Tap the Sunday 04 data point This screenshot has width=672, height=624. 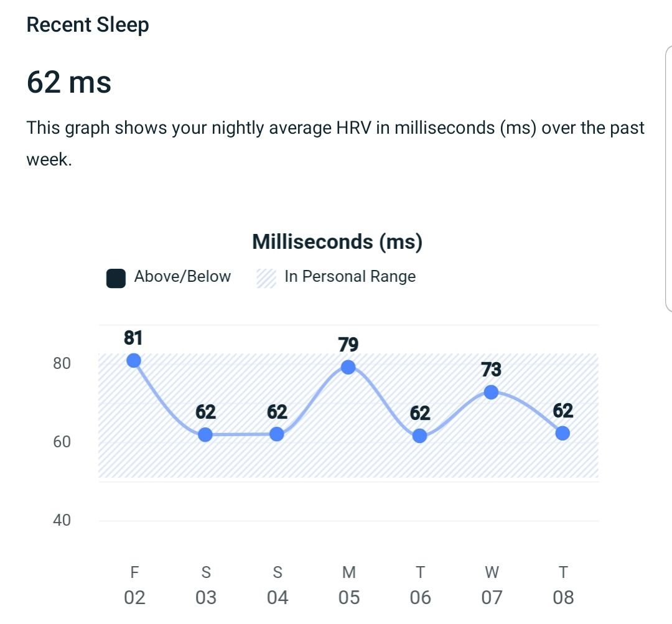point(277,434)
